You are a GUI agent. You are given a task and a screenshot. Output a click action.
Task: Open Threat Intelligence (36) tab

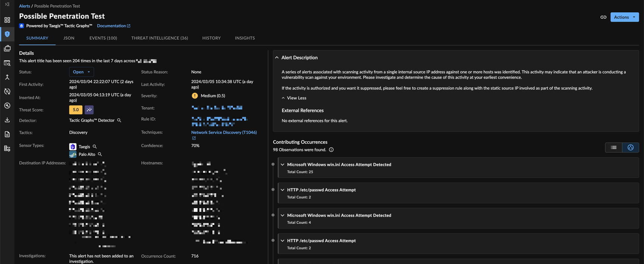click(x=160, y=38)
